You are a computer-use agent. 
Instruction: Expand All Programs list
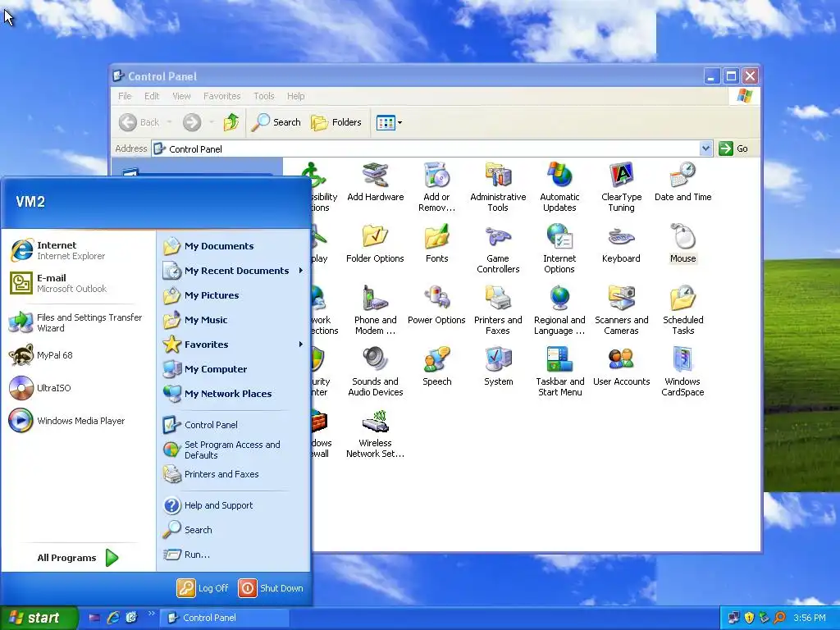(x=78, y=558)
